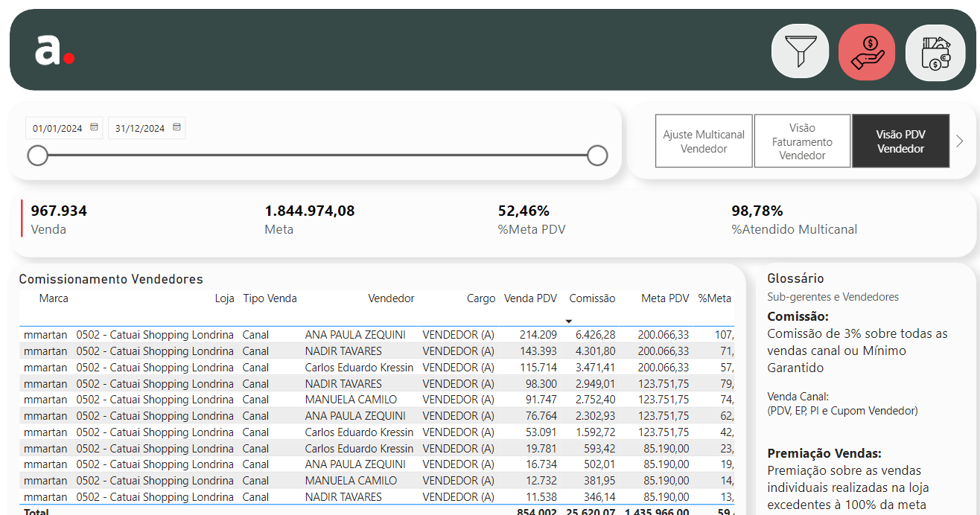Image resolution: width=980 pixels, height=515 pixels.
Task: Select Comissão cell 3.471,41
Action: (595, 367)
